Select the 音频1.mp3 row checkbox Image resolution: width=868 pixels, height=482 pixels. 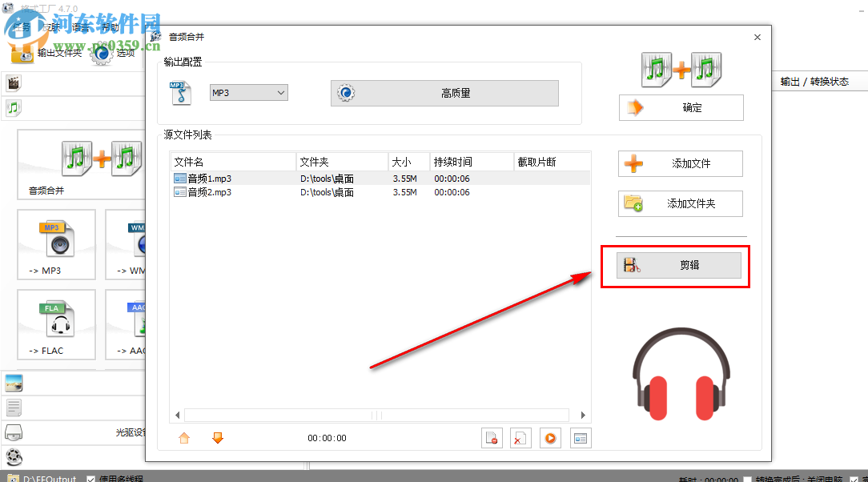tap(181, 178)
